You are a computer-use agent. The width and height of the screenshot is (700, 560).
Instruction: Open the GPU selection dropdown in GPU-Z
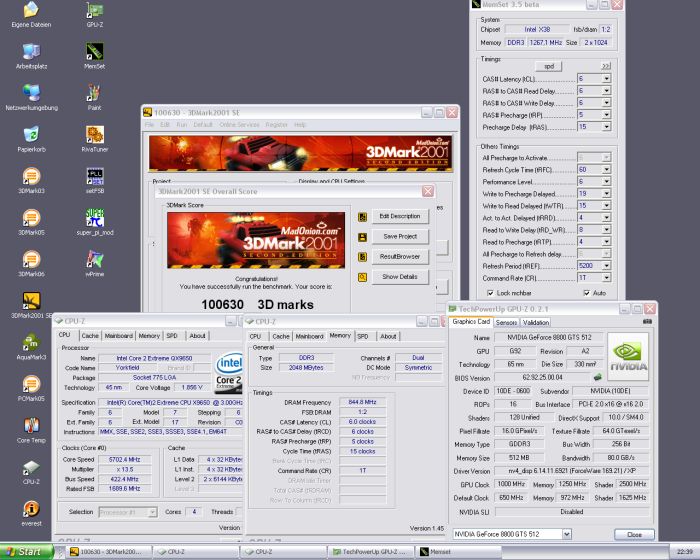click(567, 534)
